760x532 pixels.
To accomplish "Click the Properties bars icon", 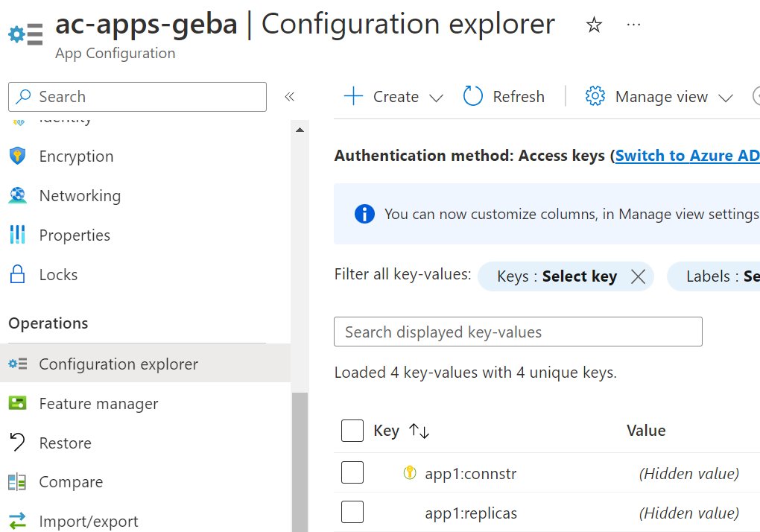I will (x=17, y=235).
